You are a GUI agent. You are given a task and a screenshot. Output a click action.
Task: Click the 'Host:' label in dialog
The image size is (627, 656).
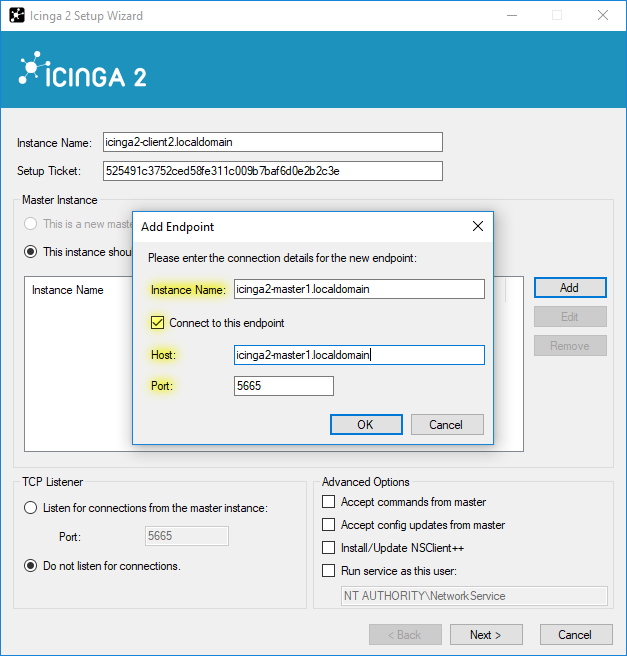tap(164, 355)
